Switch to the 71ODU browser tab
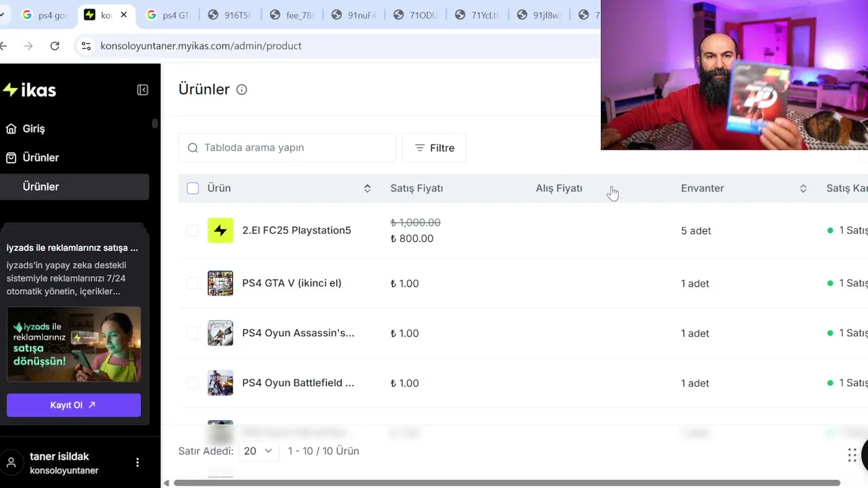868x488 pixels. coord(415,15)
